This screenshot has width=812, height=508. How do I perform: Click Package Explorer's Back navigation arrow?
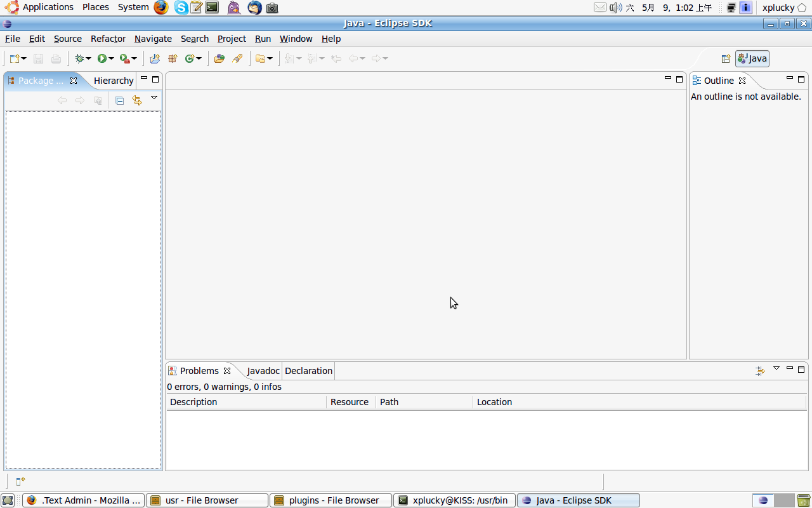pyautogui.click(x=62, y=100)
